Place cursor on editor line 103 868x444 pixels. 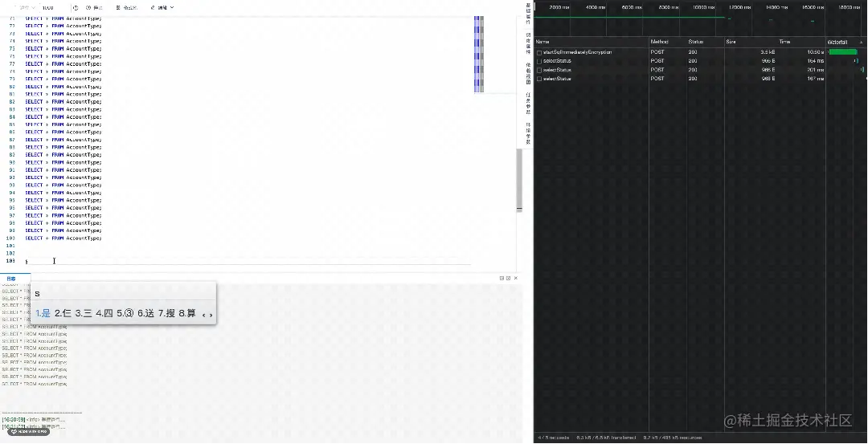tap(248, 261)
